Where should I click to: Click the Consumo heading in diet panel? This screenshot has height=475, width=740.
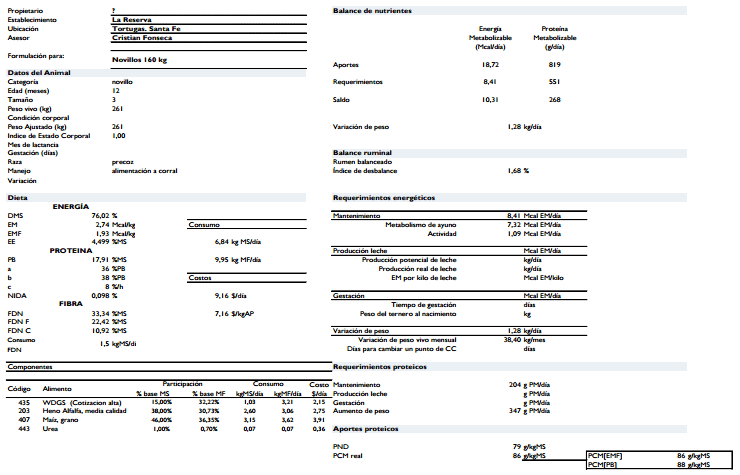pos(204,225)
